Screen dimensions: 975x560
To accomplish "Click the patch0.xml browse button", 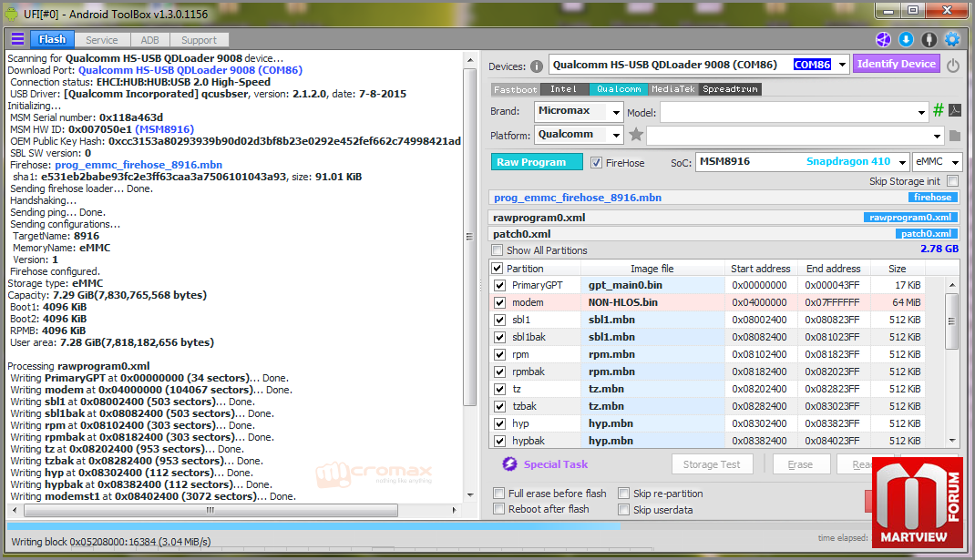I will tap(926, 234).
